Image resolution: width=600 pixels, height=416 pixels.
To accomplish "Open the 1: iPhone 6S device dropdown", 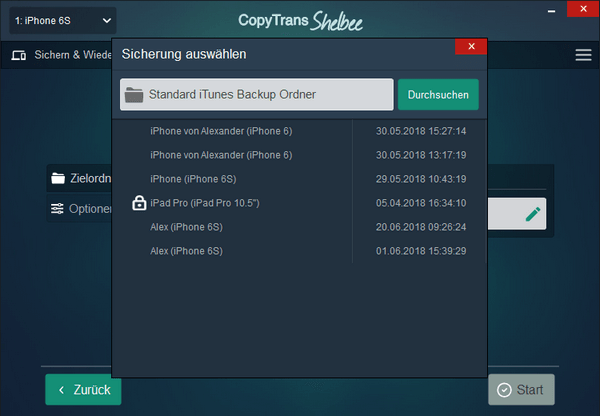I will (63, 21).
